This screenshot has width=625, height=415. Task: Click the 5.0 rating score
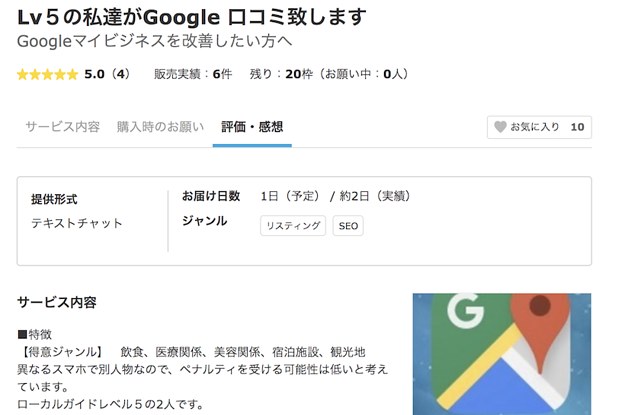pos(94,74)
